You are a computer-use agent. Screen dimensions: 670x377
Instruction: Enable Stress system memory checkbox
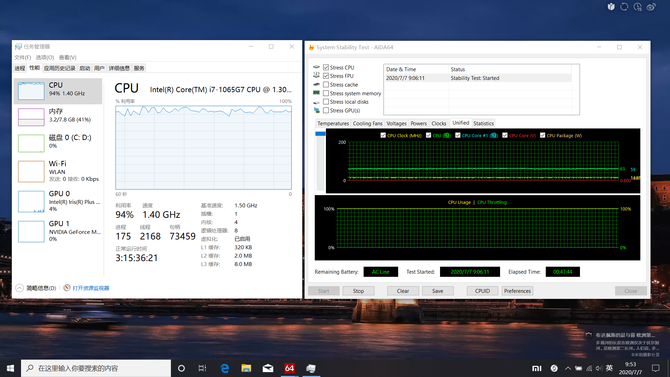326,93
